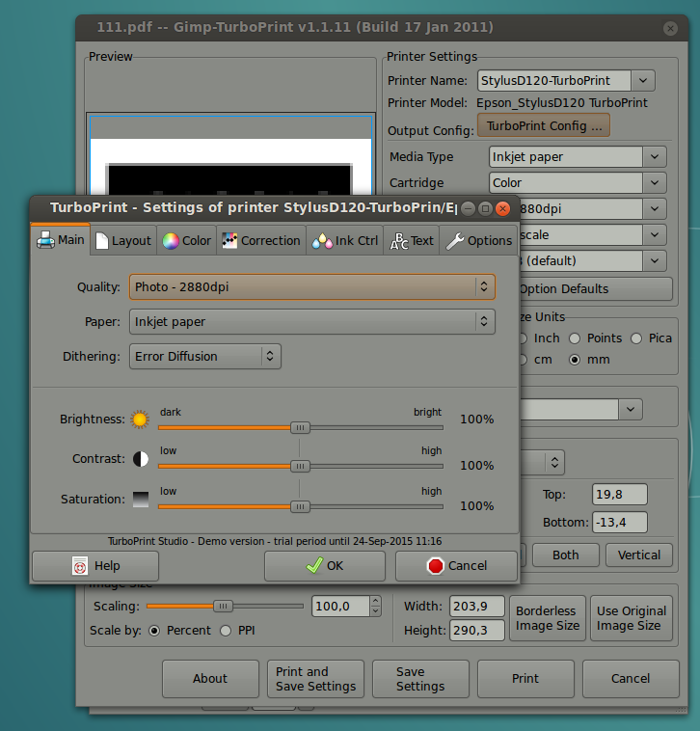Click the Save Settings button

click(x=420, y=679)
